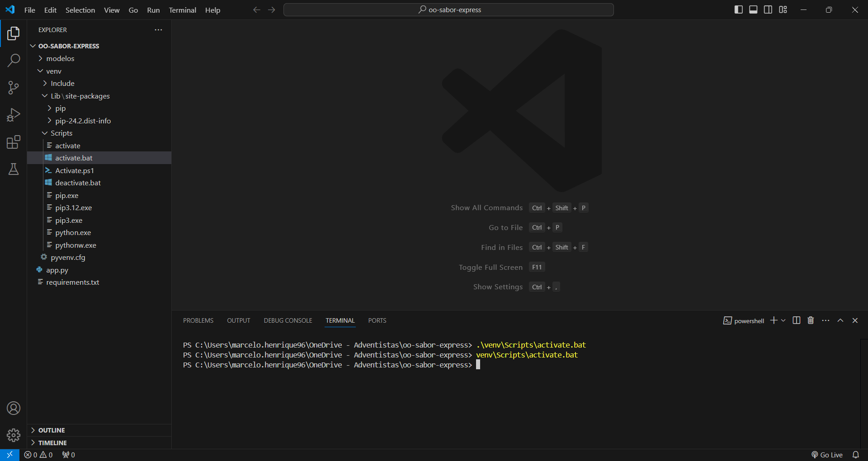Click the new terminal plus icon

point(774,320)
